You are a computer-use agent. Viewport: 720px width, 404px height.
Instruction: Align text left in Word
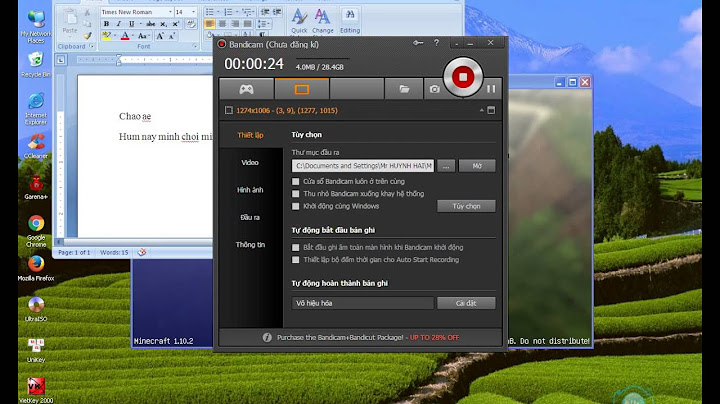(209, 24)
